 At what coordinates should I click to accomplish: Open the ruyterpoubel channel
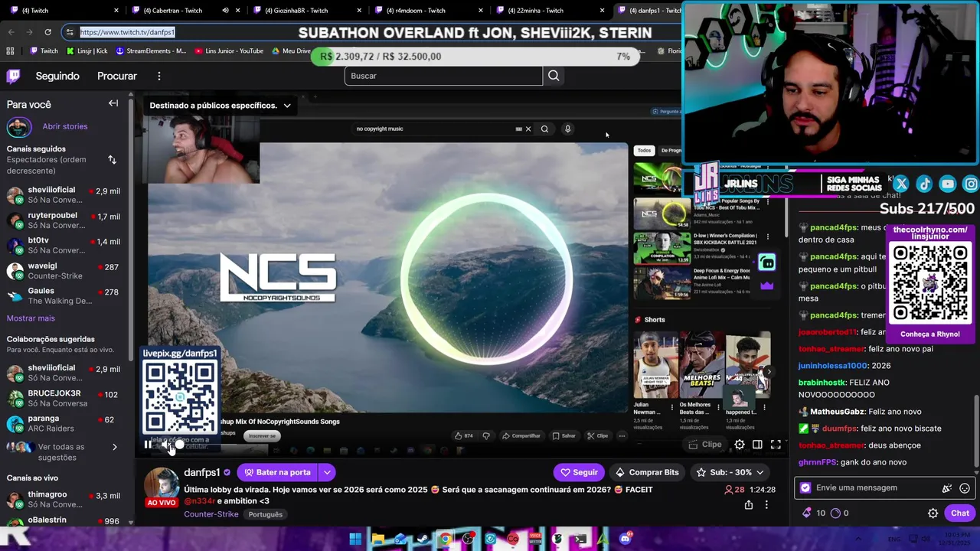point(67,220)
